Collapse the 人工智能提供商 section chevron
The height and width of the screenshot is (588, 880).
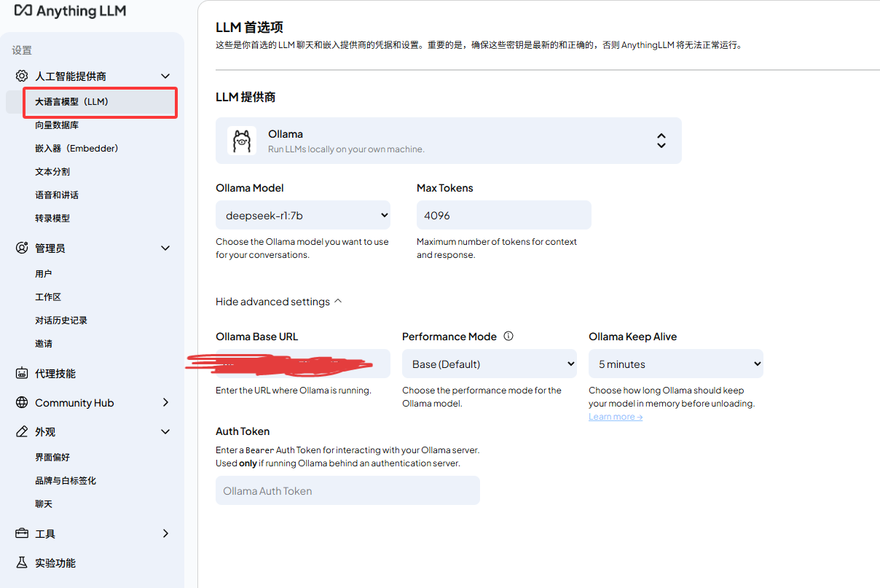(x=165, y=76)
